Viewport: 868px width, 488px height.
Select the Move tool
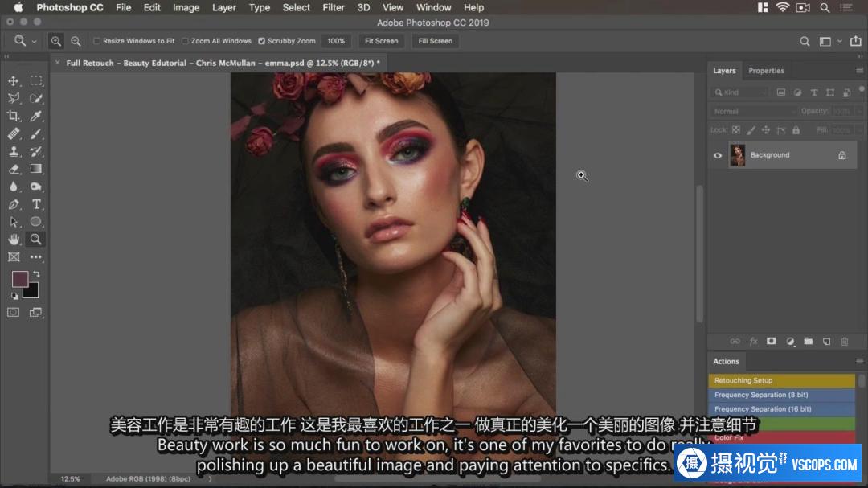tap(14, 81)
